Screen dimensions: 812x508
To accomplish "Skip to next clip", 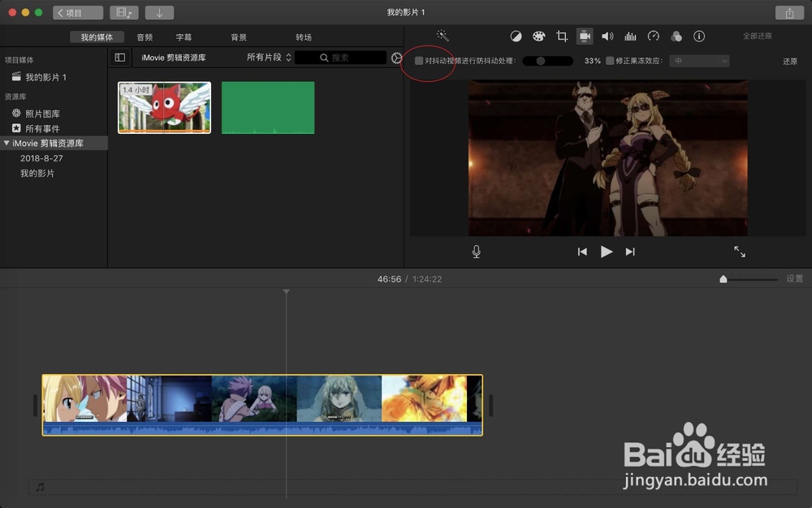I will (630, 252).
